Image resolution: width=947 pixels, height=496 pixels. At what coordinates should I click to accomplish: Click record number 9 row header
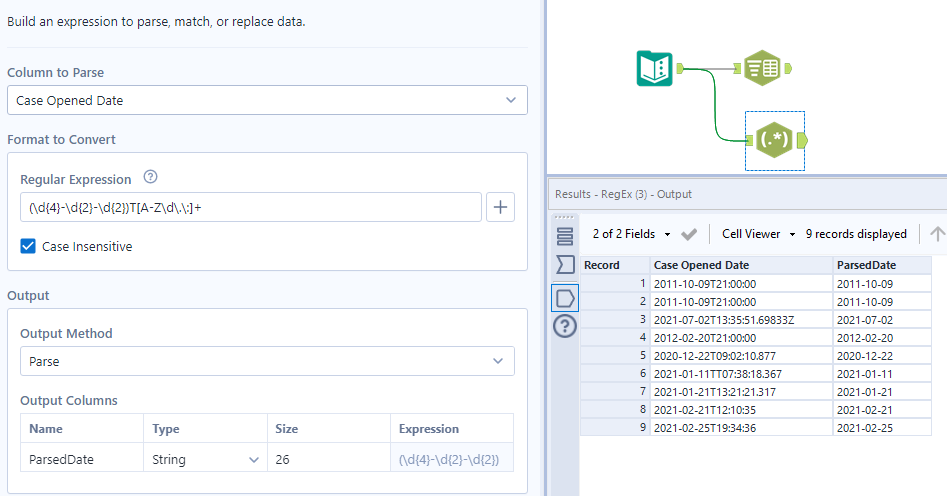coord(615,428)
